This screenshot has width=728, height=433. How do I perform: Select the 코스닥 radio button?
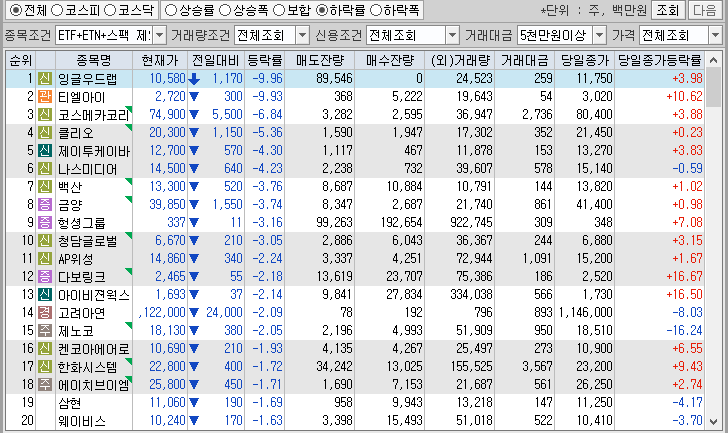click(110, 10)
